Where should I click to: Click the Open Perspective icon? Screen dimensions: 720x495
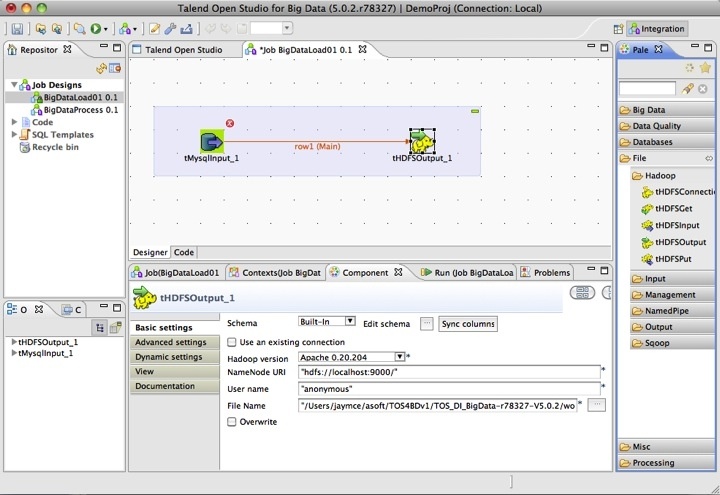pyautogui.click(x=618, y=29)
